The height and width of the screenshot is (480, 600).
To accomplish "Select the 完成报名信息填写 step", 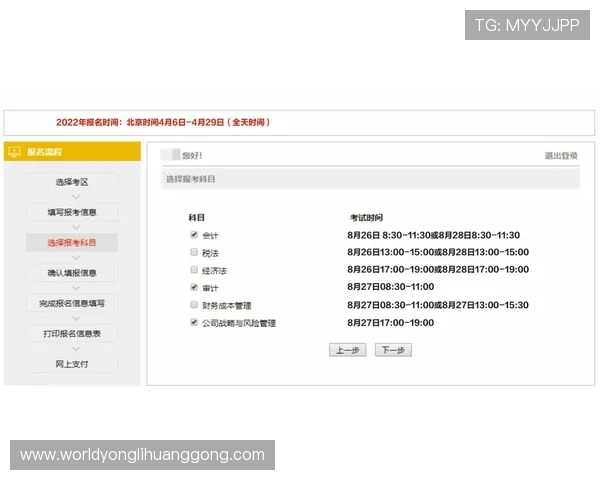I will click(x=72, y=303).
